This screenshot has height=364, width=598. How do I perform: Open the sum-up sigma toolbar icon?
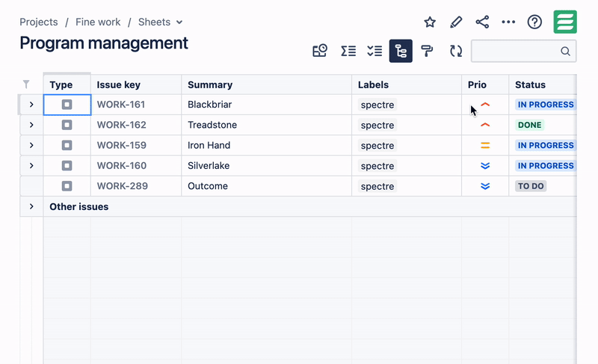(348, 51)
